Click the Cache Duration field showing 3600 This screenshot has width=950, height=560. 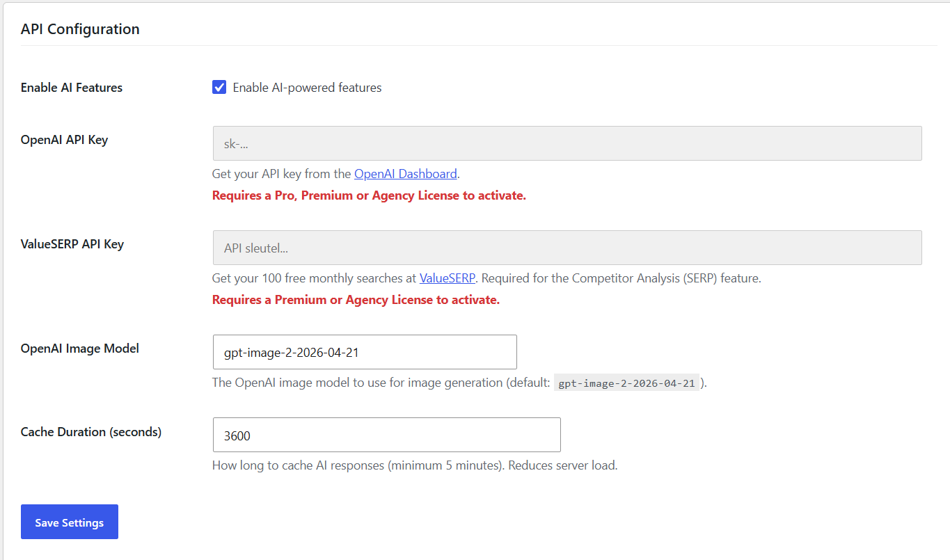386,435
